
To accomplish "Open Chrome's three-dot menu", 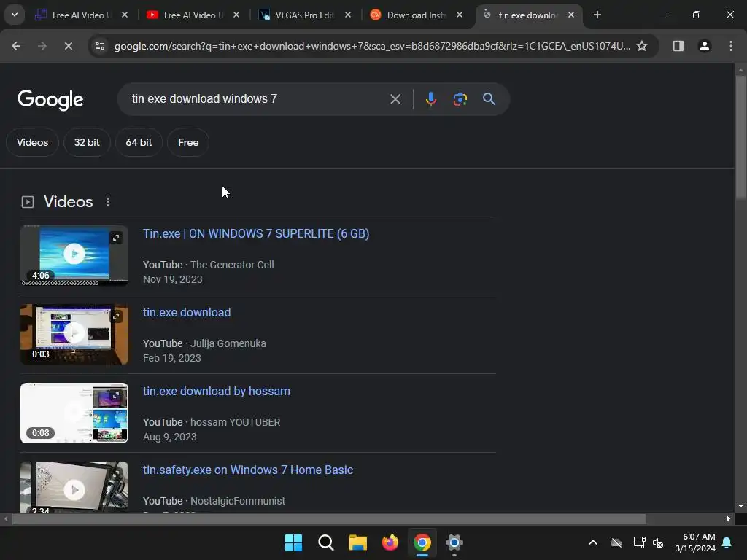I will point(730,46).
